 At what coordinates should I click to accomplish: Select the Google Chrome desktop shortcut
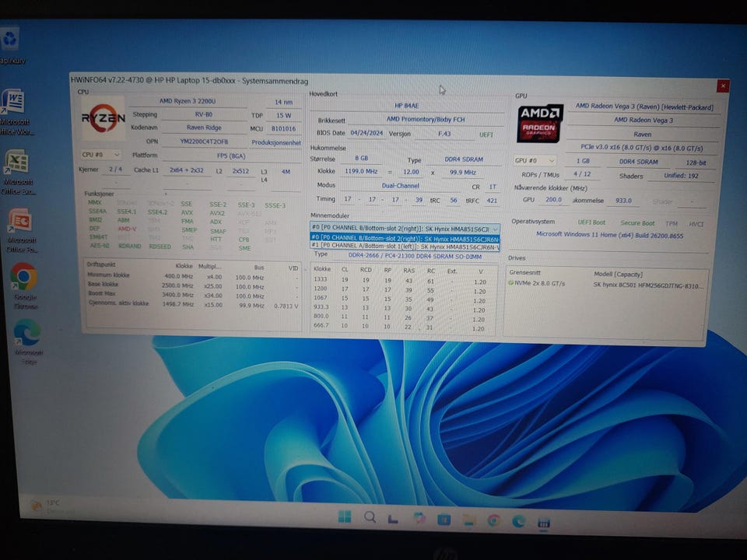coord(23,277)
